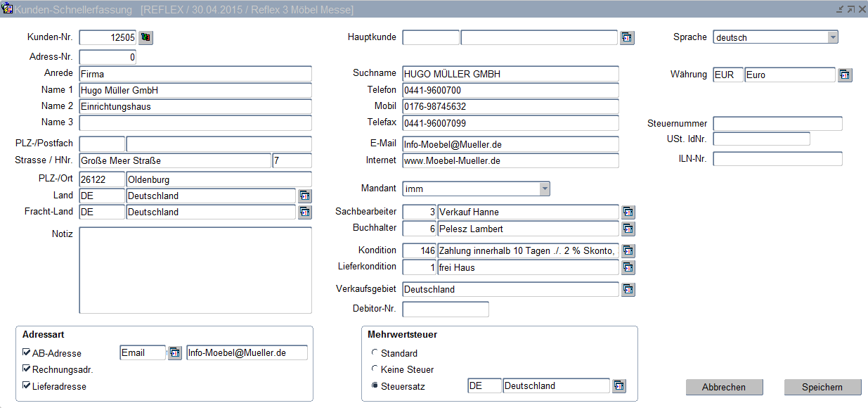Open the Kondition lookup icon

pyautogui.click(x=628, y=251)
